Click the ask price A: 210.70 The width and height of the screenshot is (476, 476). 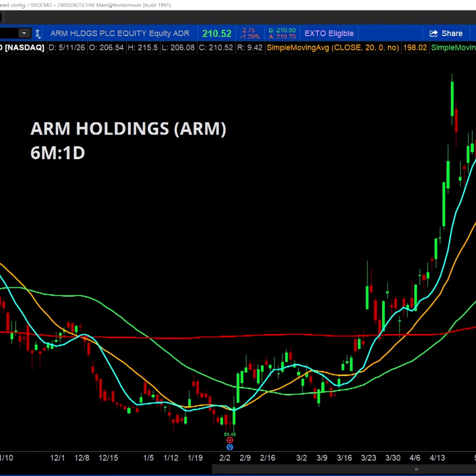pyautogui.click(x=282, y=37)
